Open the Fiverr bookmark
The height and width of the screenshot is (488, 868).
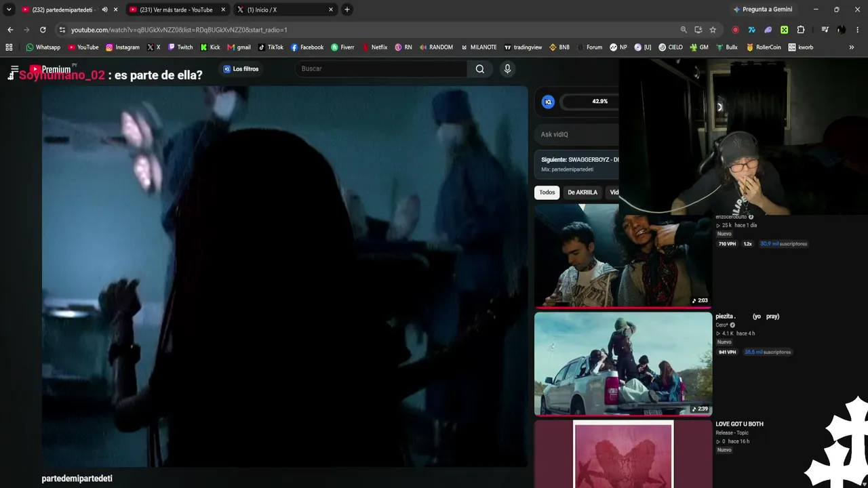click(342, 47)
